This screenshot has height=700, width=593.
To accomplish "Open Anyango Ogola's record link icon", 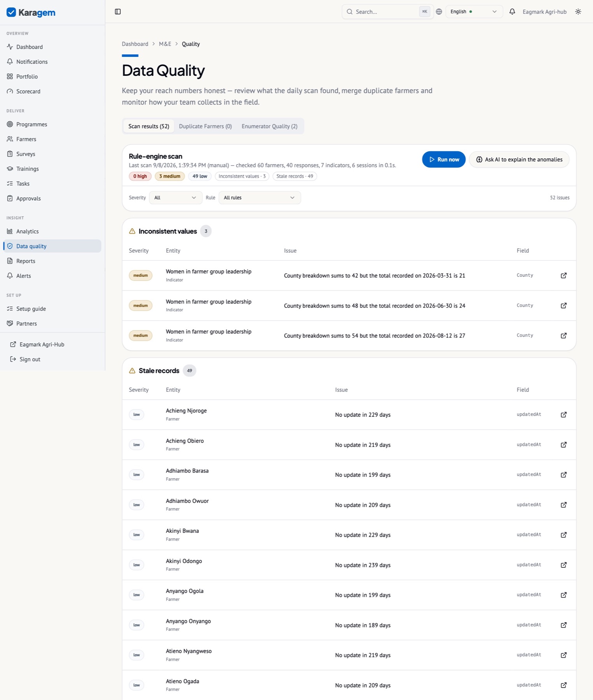I will pyautogui.click(x=563, y=595).
